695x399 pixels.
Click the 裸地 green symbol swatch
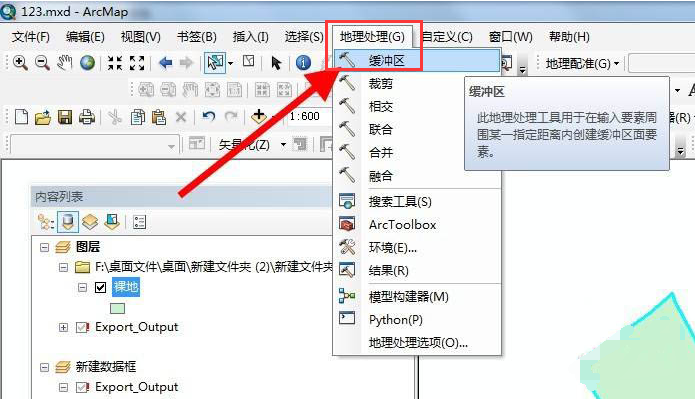coord(117,308)
